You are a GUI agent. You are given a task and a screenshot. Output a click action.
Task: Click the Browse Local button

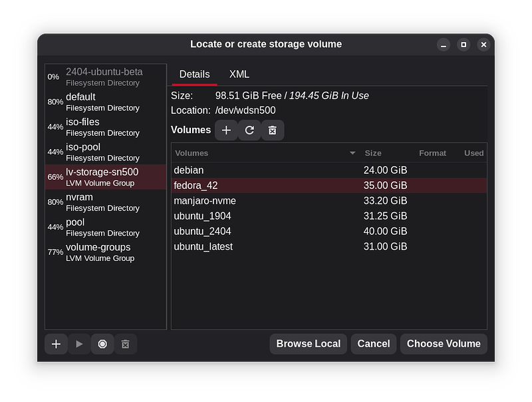308,344
